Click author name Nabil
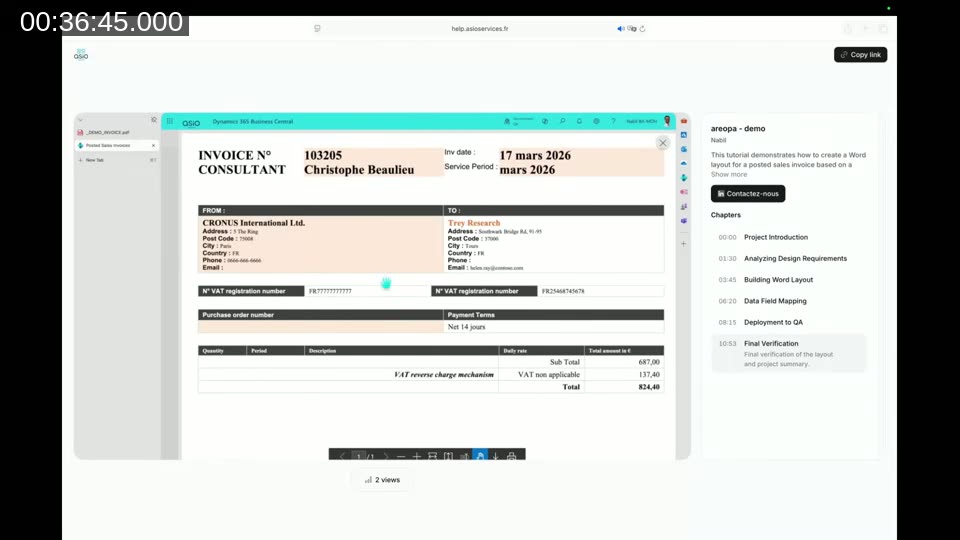The image size is (960, 540). 718,140
